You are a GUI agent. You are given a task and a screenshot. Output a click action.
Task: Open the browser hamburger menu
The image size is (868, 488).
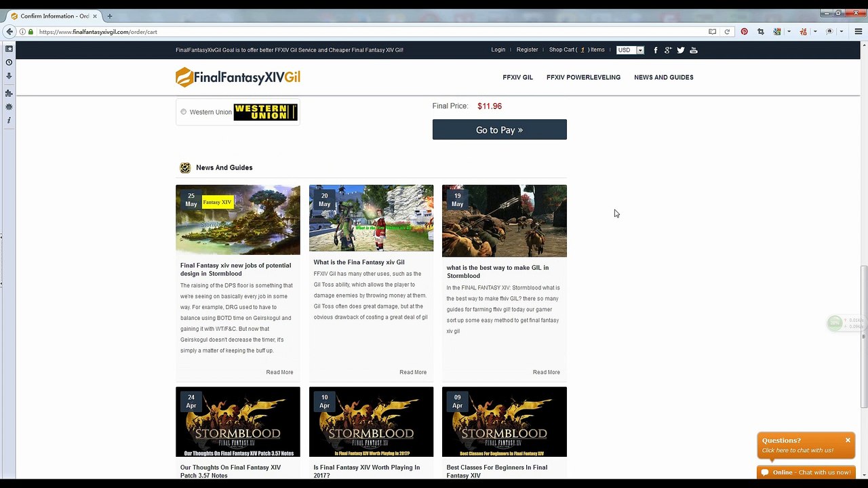[x=859, y=32]
